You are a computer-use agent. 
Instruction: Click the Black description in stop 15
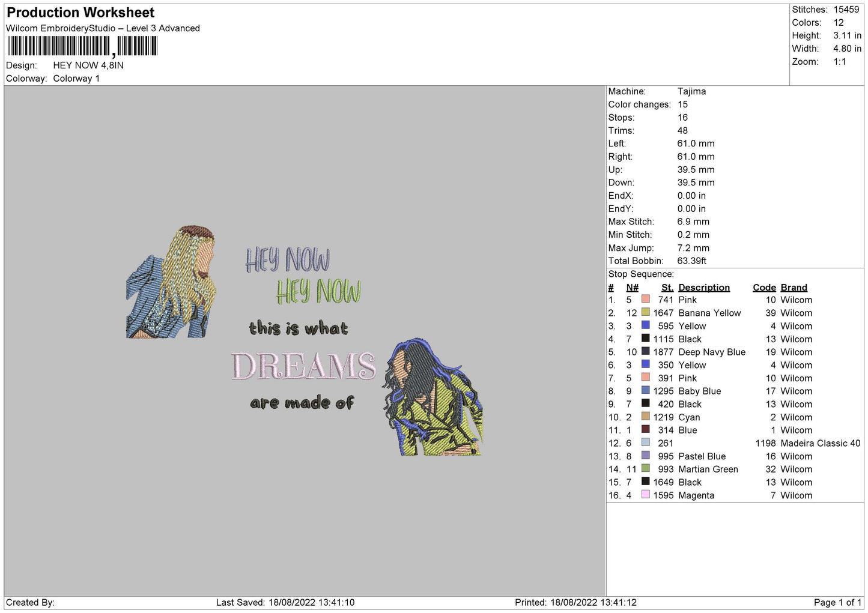(x=690, y=482)
